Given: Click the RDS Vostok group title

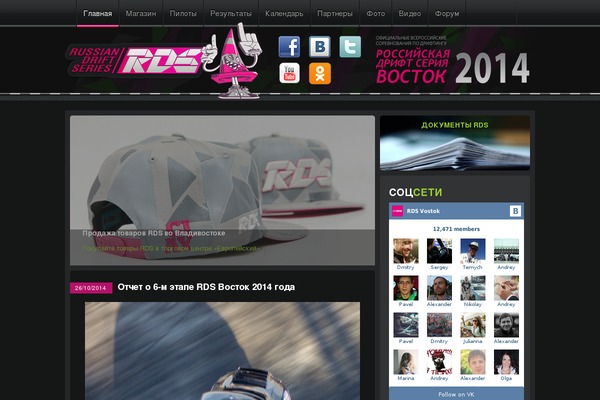Looking at the screenshot, I should [423, 211].
